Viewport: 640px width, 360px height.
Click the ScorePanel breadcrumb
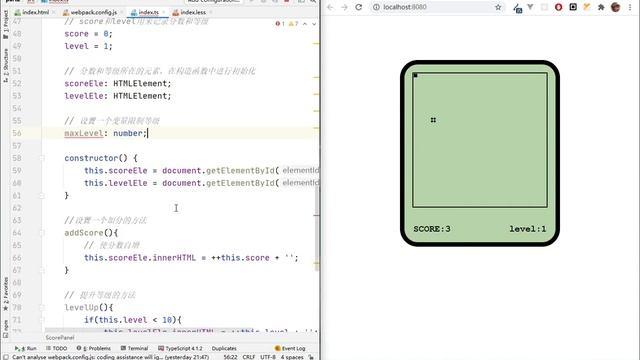(x=60, y=338)
